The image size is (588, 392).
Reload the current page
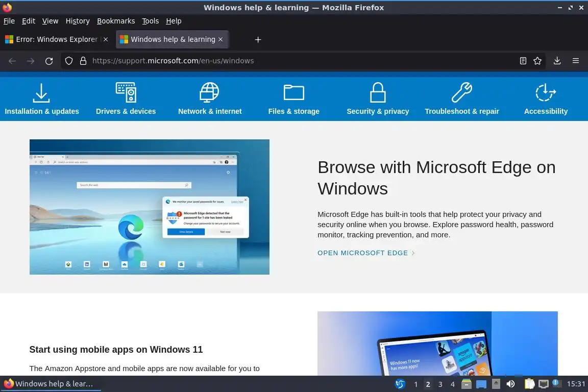tap(49, 61)
